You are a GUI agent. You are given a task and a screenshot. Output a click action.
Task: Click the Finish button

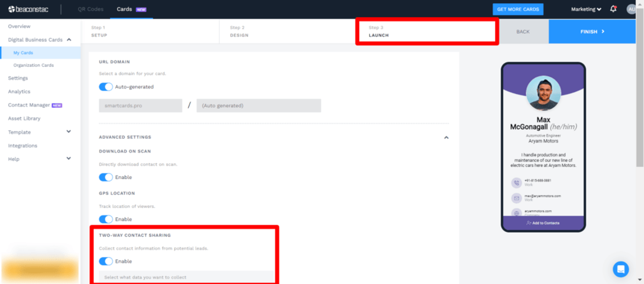(x=592, y=32)
